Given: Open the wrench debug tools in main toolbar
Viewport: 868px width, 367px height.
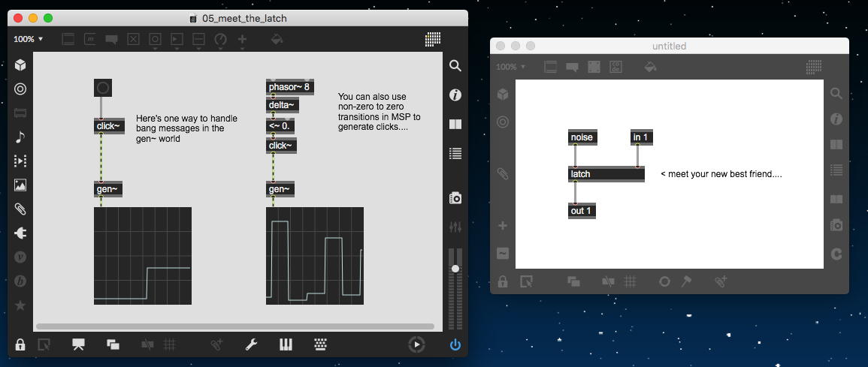Looking at the screenshot, I should pos(251,345).
